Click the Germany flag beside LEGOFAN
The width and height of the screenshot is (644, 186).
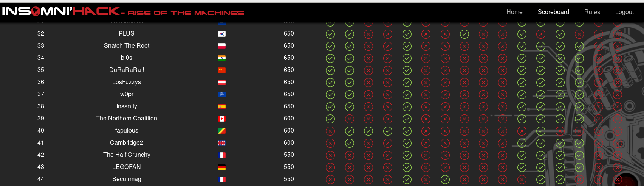click(x=221, y=167)
